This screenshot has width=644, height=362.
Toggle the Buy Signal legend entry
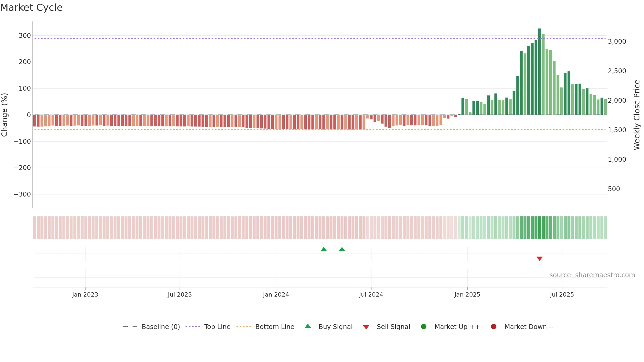tap(329, 327)
